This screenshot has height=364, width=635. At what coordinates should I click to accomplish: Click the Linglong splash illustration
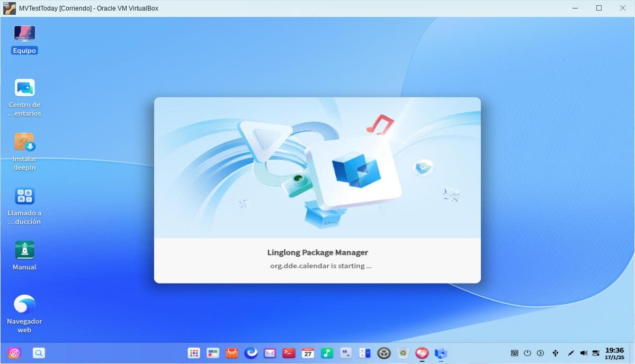click(x=318, y=168)
